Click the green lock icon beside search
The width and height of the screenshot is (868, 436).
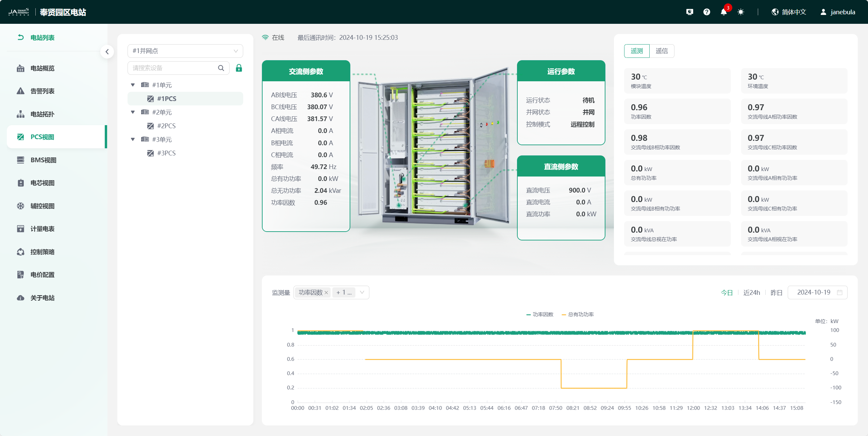[x=239, y=68]
